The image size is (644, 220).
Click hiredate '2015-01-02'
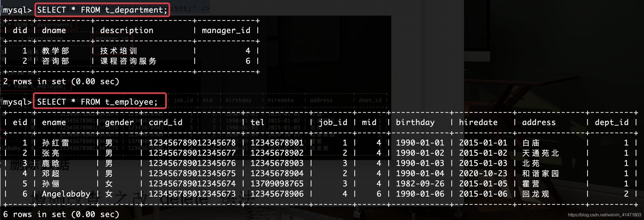[x=483, y=153]
